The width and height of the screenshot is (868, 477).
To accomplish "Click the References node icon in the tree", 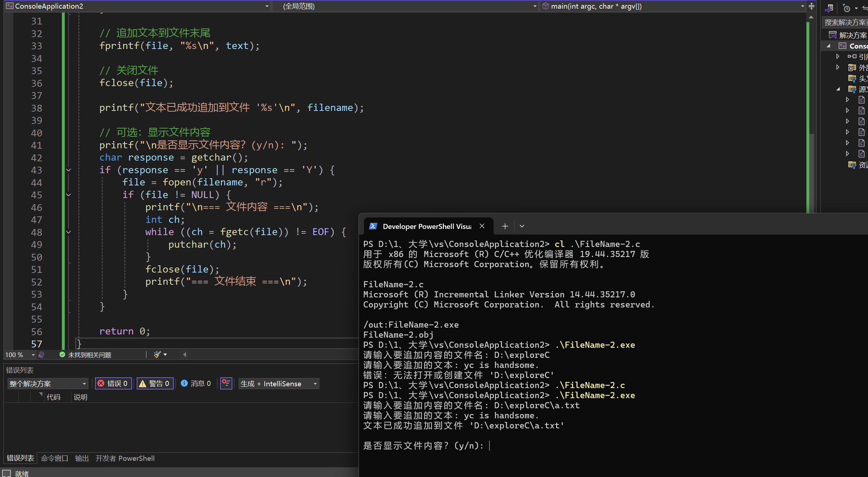I will (x=852, y=57).
